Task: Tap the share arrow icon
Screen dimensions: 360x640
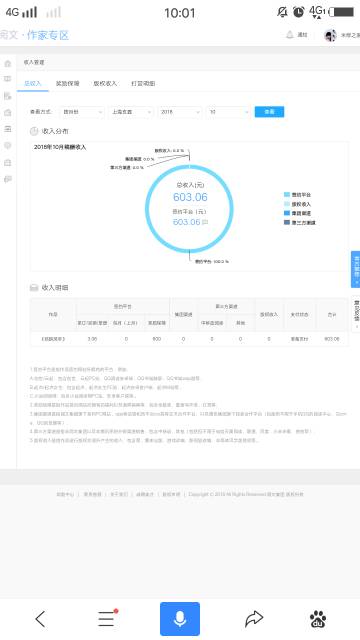Action: click(x=254, y=619)
